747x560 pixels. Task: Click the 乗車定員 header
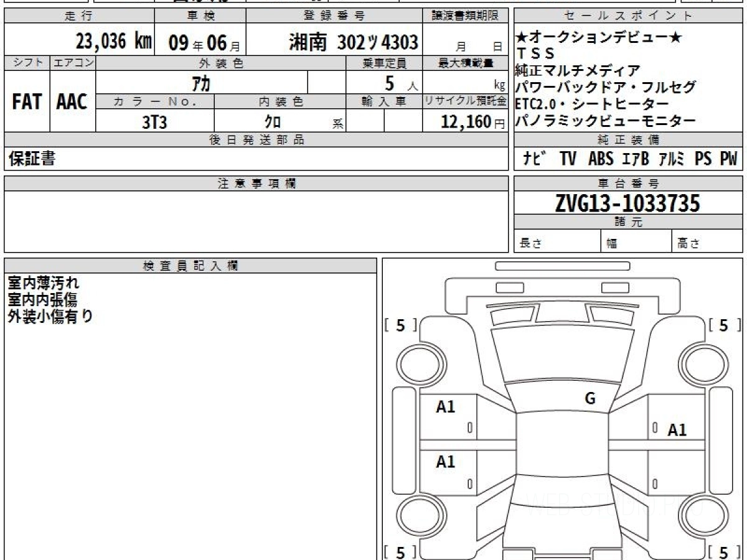pyautogui.click(x=385, y=63)
